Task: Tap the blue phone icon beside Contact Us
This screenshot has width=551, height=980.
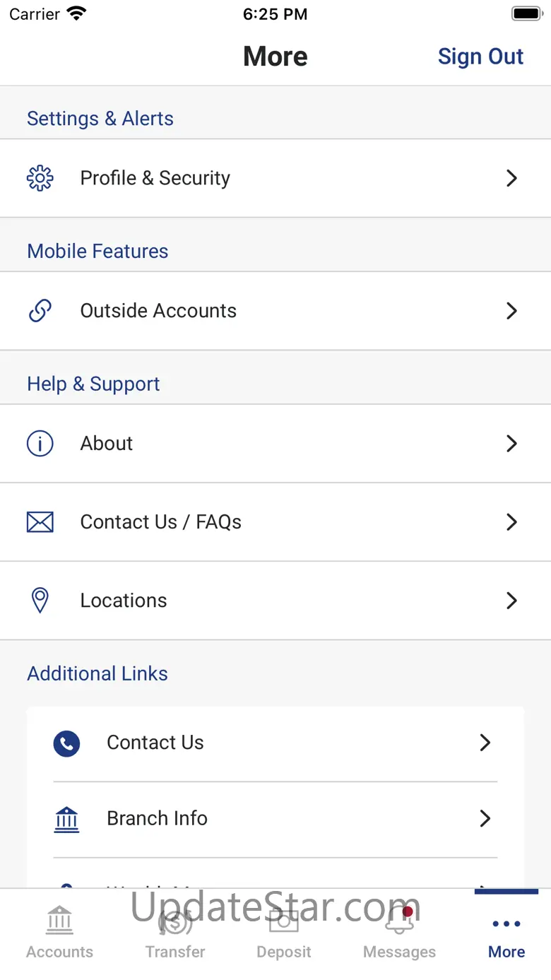Action: 66,743
